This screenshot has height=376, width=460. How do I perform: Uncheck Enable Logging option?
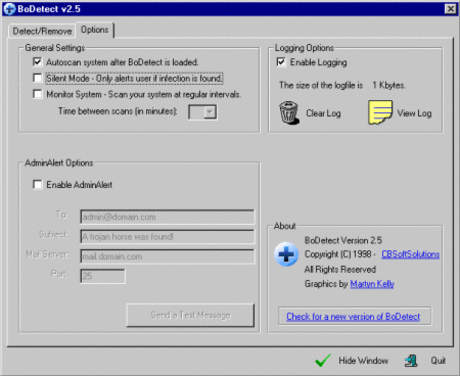click(281, 62)
